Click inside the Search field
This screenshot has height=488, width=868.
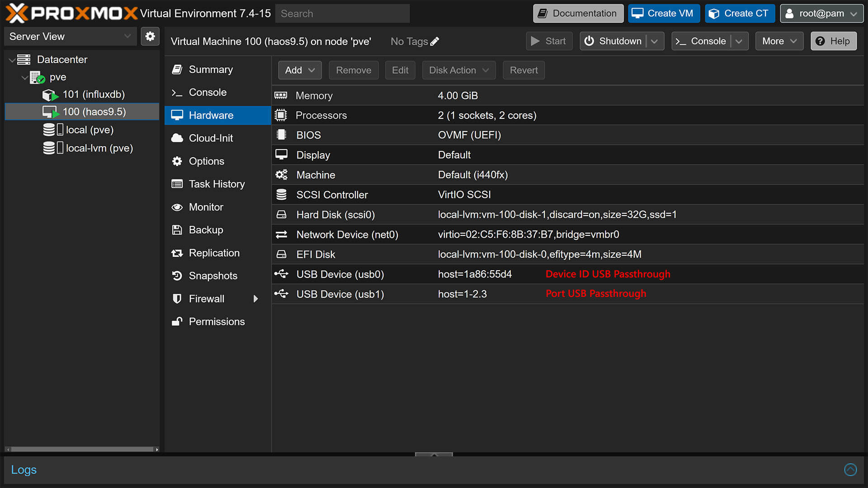tap(342, 14)
